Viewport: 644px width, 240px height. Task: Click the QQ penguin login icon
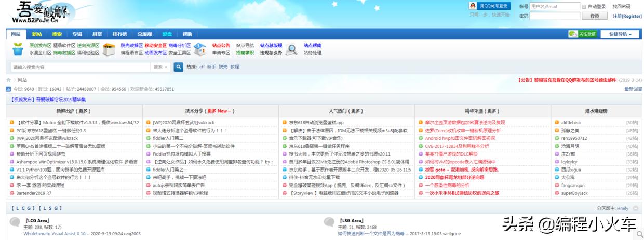pyautogui.click(x=473, y=6)
